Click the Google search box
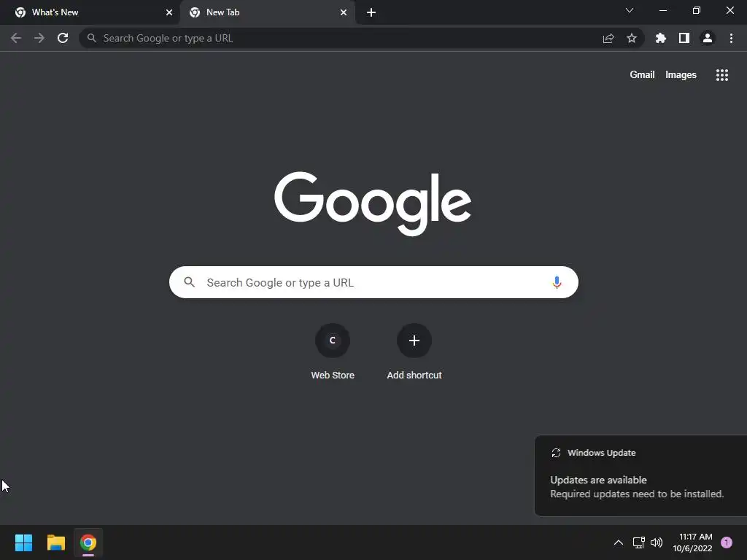The image size is (747, 560). tap(373, 282)
